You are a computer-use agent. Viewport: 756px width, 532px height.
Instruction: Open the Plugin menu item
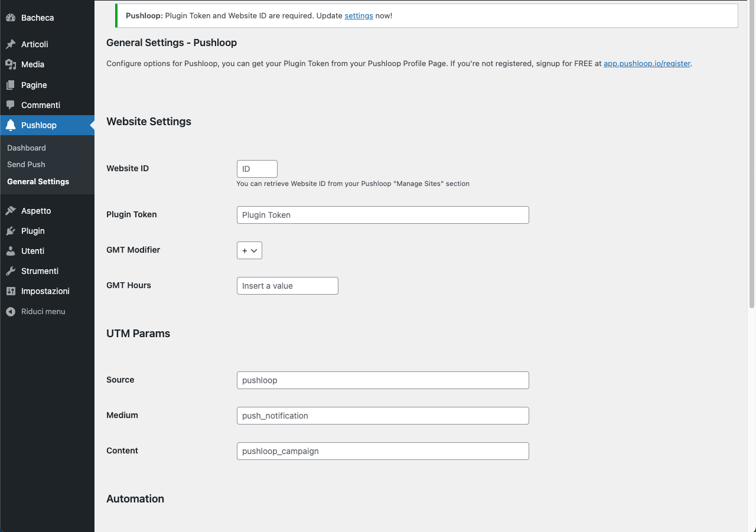(47, 231)
